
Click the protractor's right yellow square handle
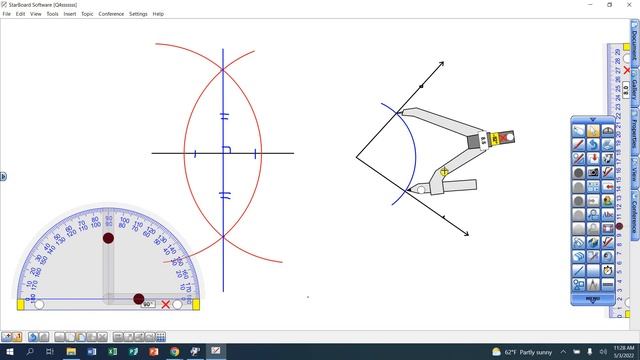[x=196, y=304]
